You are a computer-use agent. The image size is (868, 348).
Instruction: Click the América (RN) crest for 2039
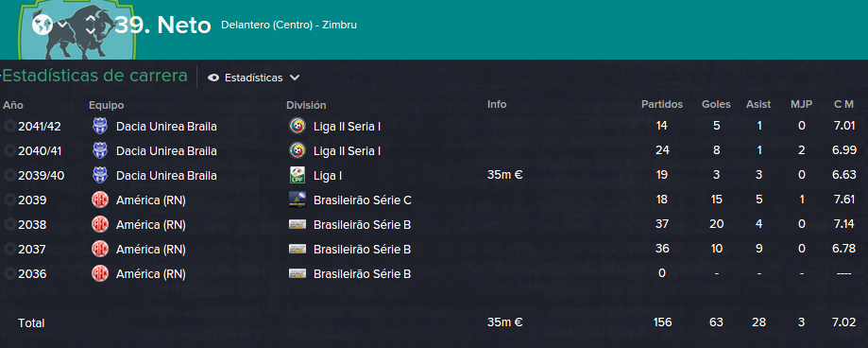tap(99, 200)
